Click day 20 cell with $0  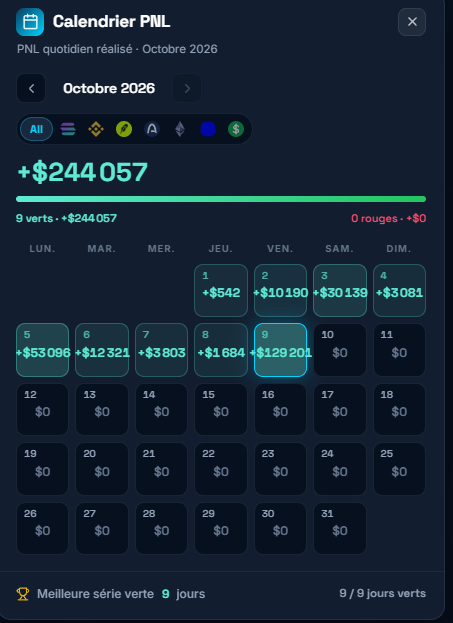(x=102, y=469)
